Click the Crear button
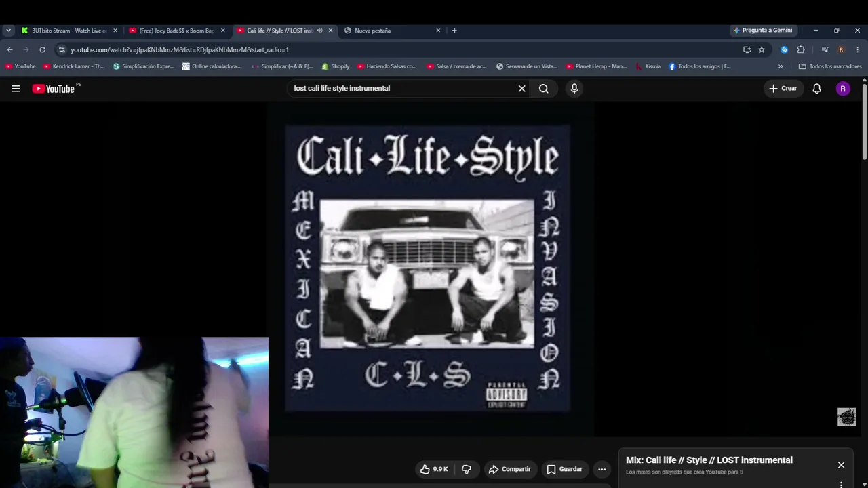 783,89
